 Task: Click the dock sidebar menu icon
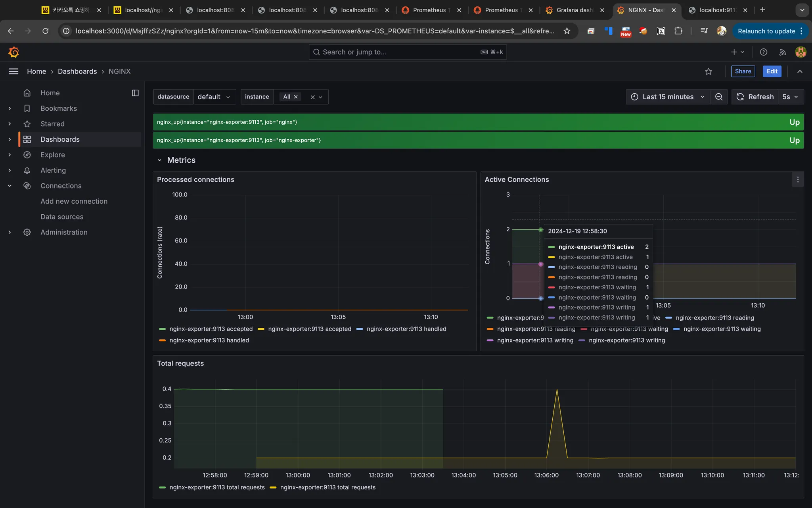coord(135,93)
